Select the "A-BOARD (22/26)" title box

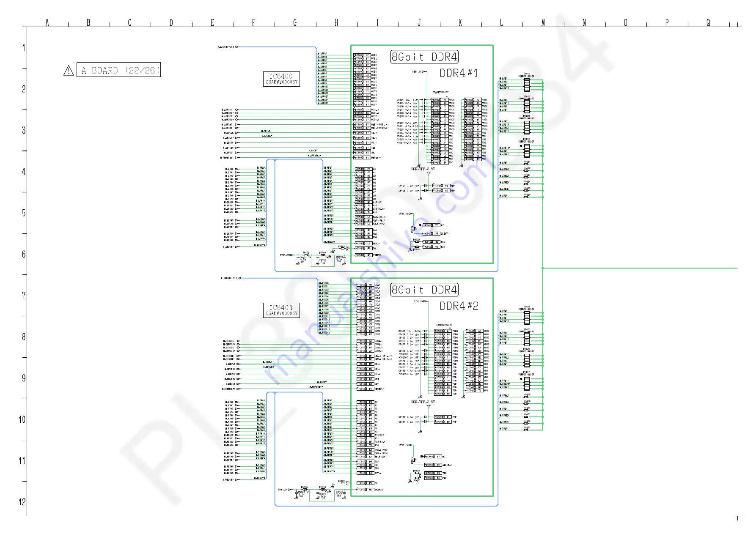point(118,70)
